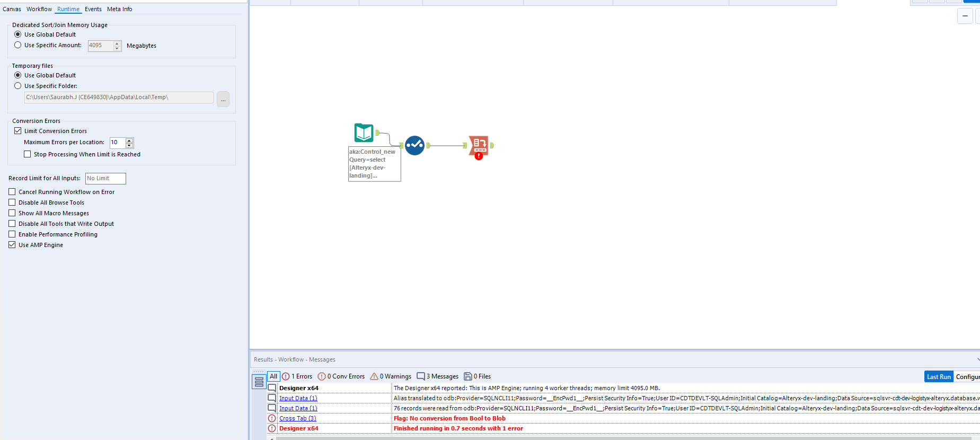Click 'Finished running in 0.7 seconds' message
Image resolution: width=980 pixels, height=440 pixels.
[x=458, y=428]
